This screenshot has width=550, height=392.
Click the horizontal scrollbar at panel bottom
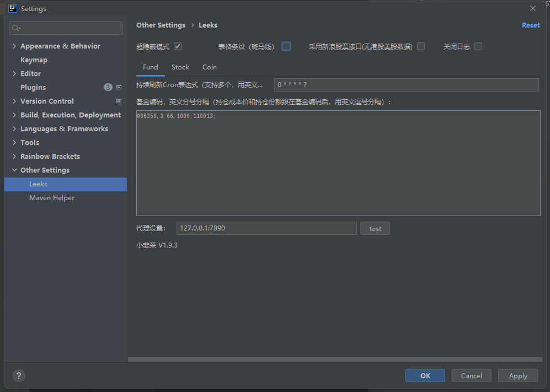coord(335,359)
